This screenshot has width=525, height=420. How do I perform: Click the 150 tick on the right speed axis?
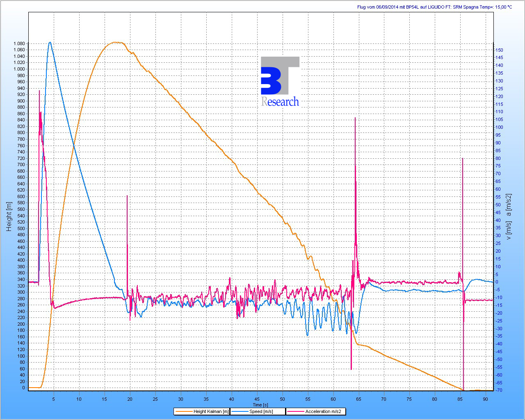point(500,50)
